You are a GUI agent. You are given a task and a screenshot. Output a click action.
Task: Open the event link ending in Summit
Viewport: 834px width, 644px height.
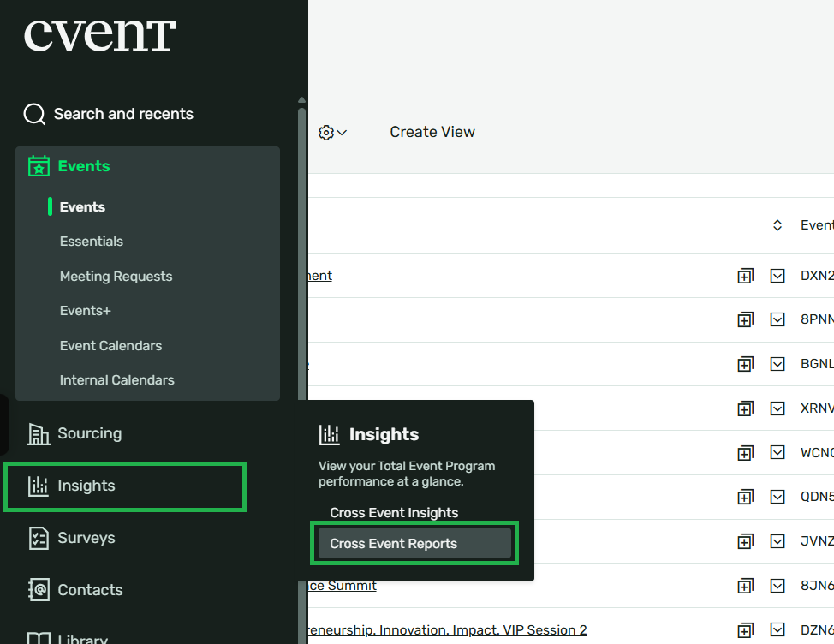342,586
